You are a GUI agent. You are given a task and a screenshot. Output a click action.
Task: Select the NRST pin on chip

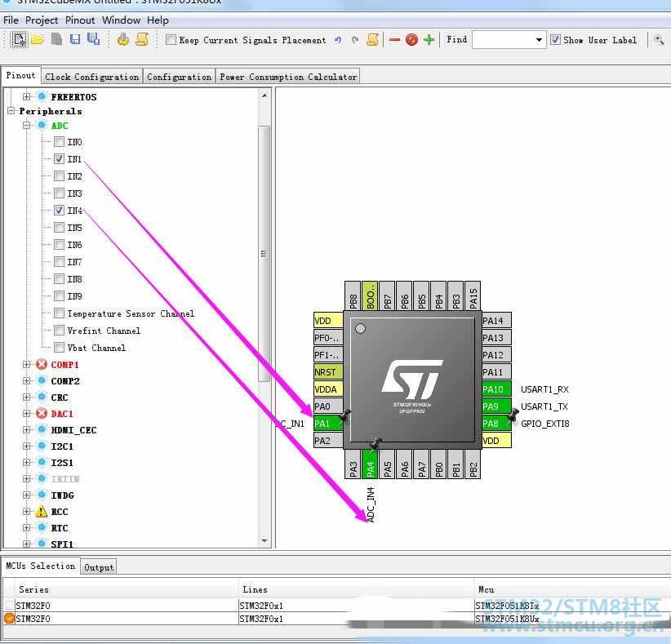328,372
